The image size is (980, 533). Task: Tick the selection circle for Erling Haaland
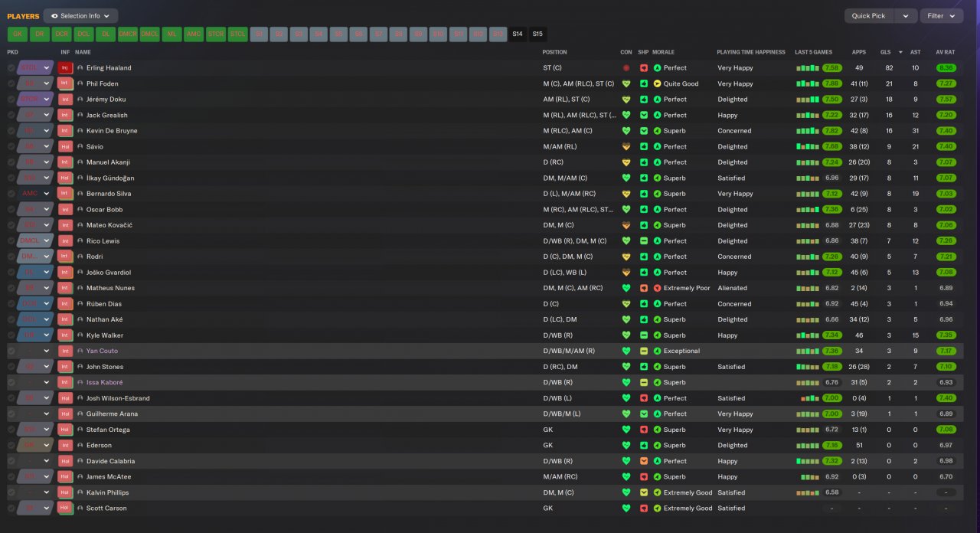[x=11, y=68]
